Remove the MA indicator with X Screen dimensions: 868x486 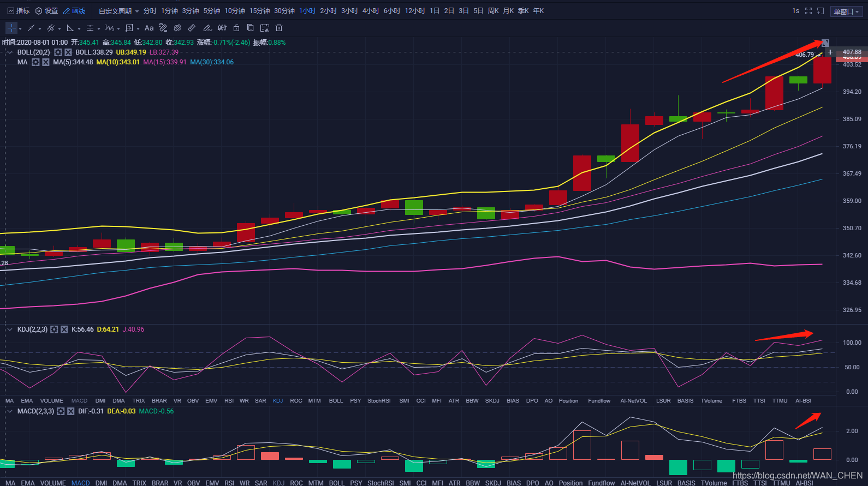pyautogui.click(x=46, y=62)
